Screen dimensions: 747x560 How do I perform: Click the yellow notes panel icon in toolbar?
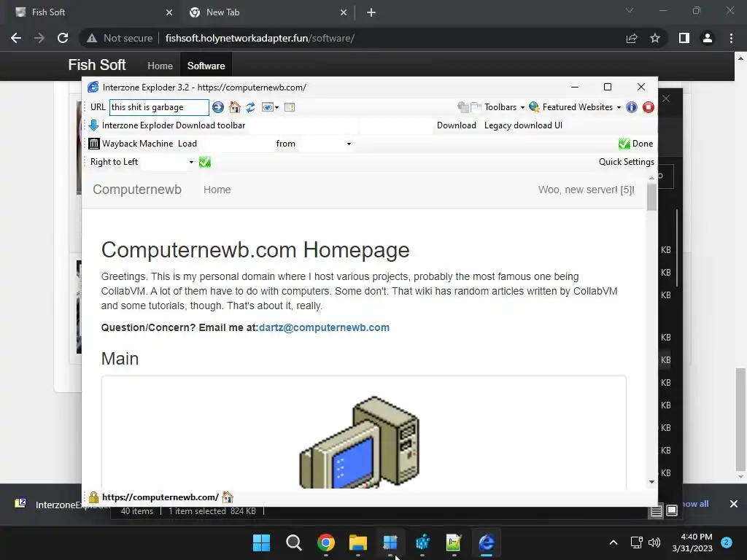tap(289, 107)
